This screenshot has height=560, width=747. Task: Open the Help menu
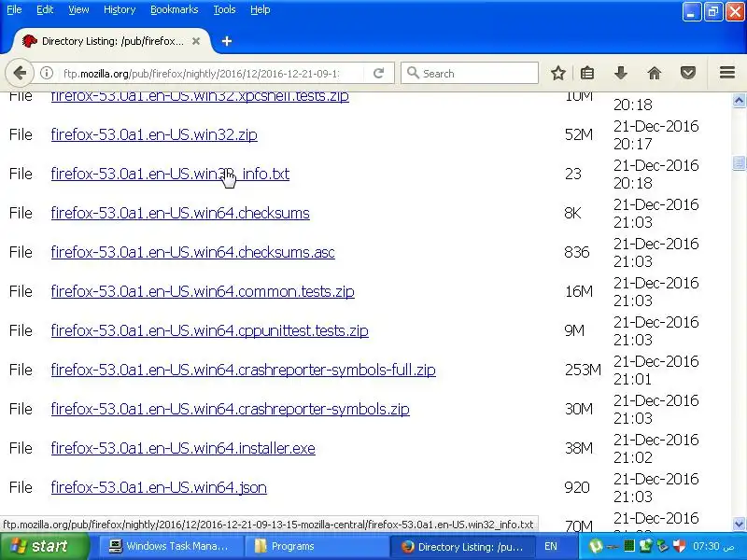tap(261, 9)
